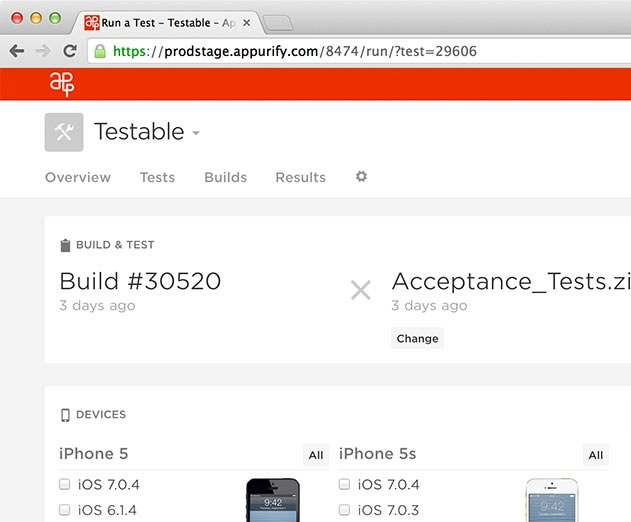Click the X between build and test
Image resolution: width=631 pixels, height=522 pixels.
pos(361,290)
